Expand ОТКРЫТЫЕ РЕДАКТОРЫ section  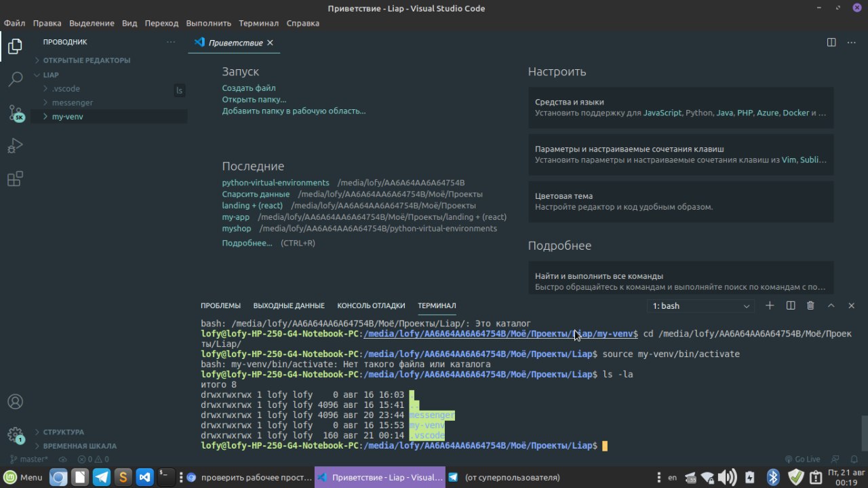(108, 60)
